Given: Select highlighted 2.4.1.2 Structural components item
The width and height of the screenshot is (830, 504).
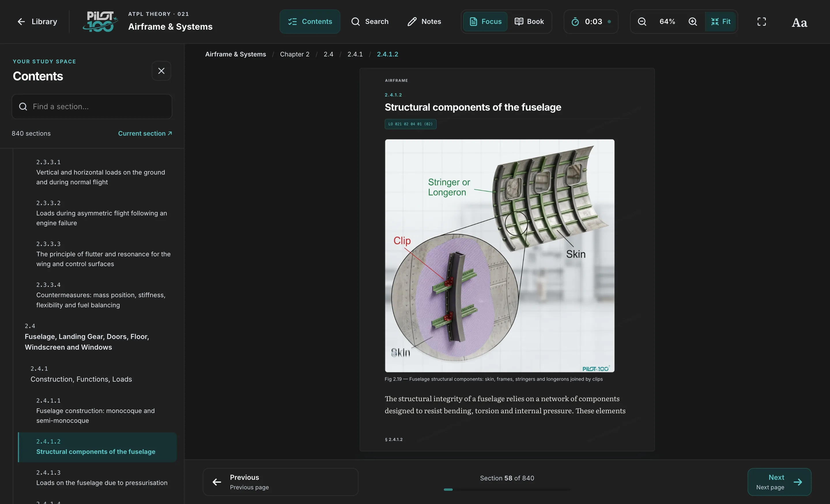Looking at the screenshot, I should click(x=98, y=447).
